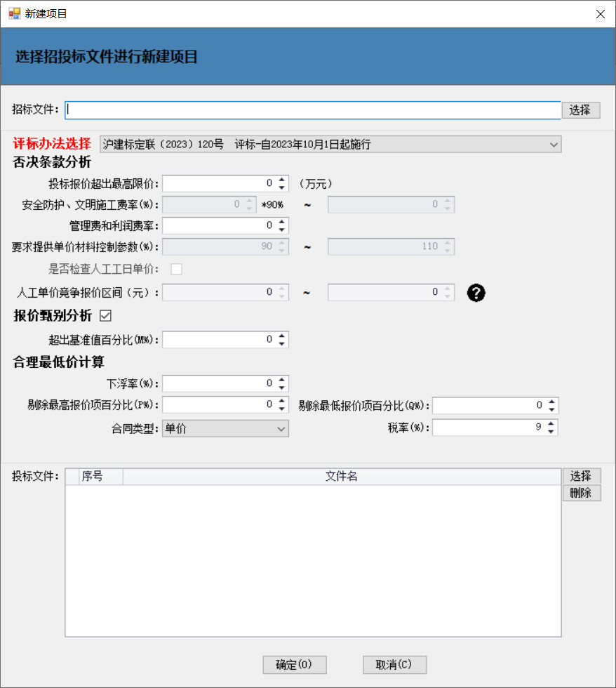Increase 投标报价超出最高限价 value with up arrow
The image size is (616, 688).
(281, 180)
